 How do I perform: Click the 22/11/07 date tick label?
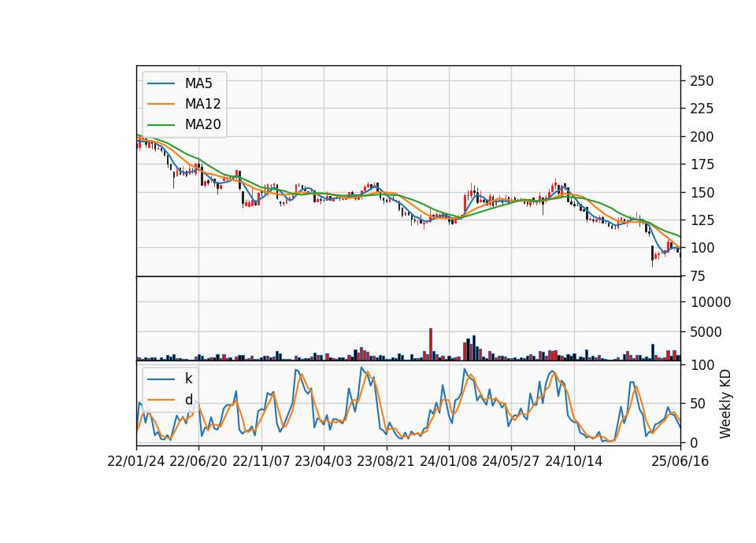(261, 461)
